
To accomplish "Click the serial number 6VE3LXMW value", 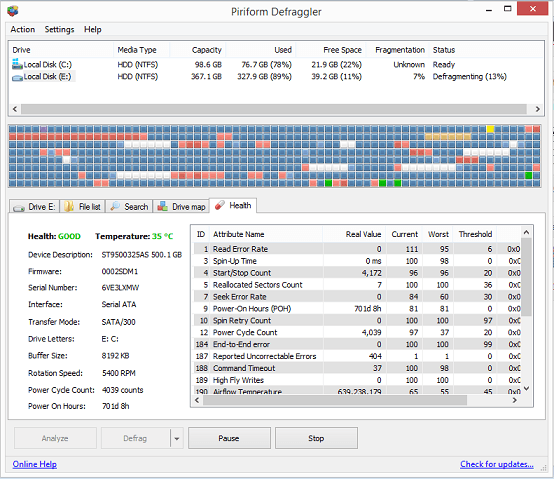I will [120, 288].
